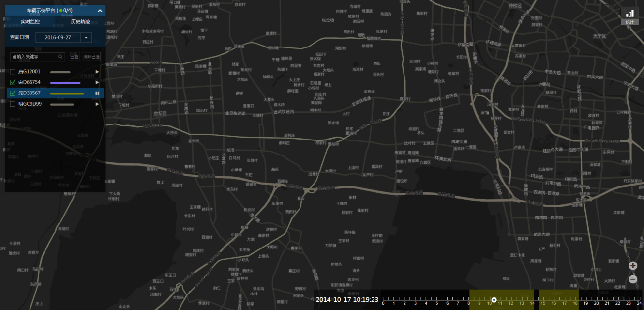Focus the keyword search input field
The width and height of the screenshot is (644, 310).
coord(34,57)
